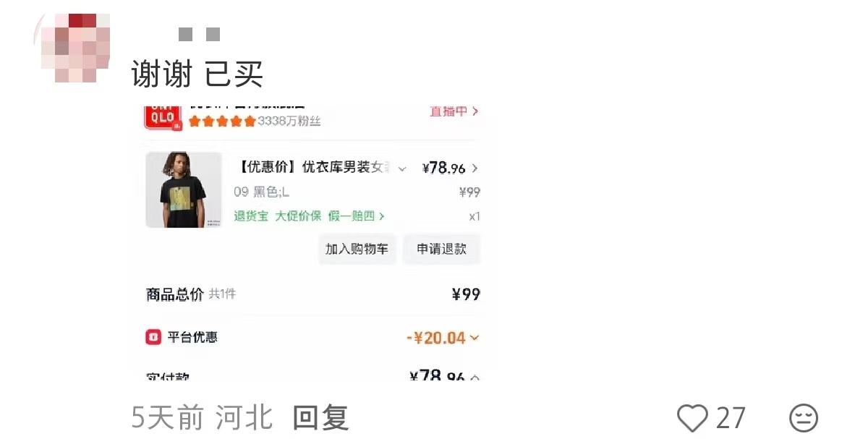Screen dimensions: 868x439
Task: Click the 谢谢 已买 comment text
Action: [x=197, y=74]
